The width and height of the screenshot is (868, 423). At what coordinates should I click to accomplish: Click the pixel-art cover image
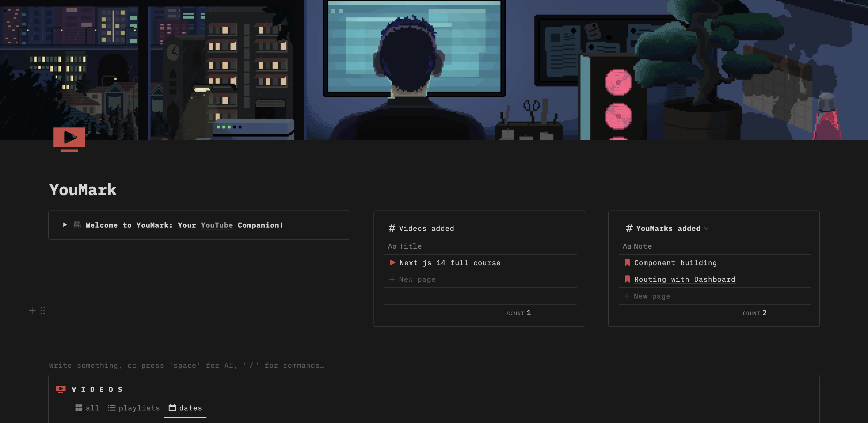(434, 70)
